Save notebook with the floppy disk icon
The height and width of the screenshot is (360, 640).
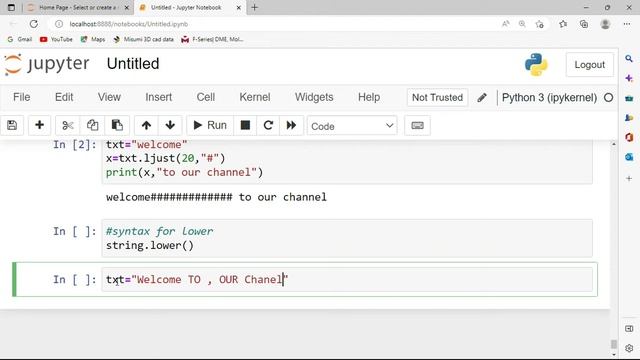12,125
